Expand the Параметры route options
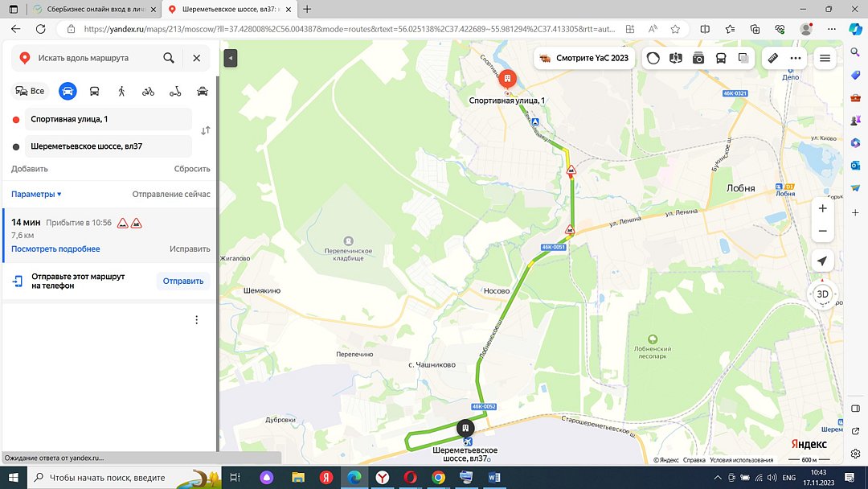This screenshot has width=868, height=489. click(x=36, y=195)
